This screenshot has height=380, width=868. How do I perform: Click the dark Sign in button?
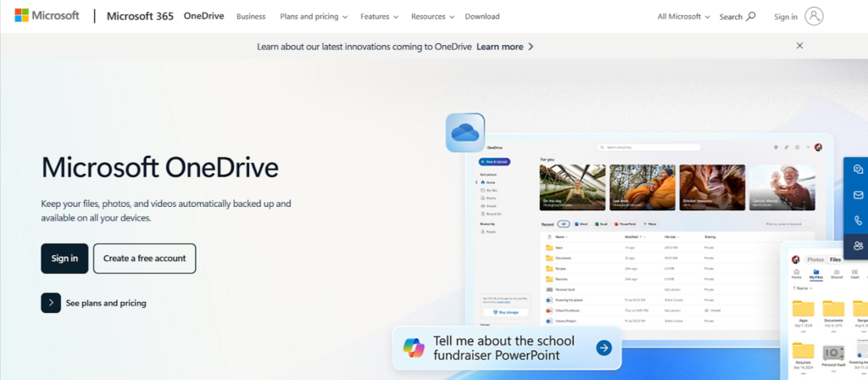coord(64,259)
